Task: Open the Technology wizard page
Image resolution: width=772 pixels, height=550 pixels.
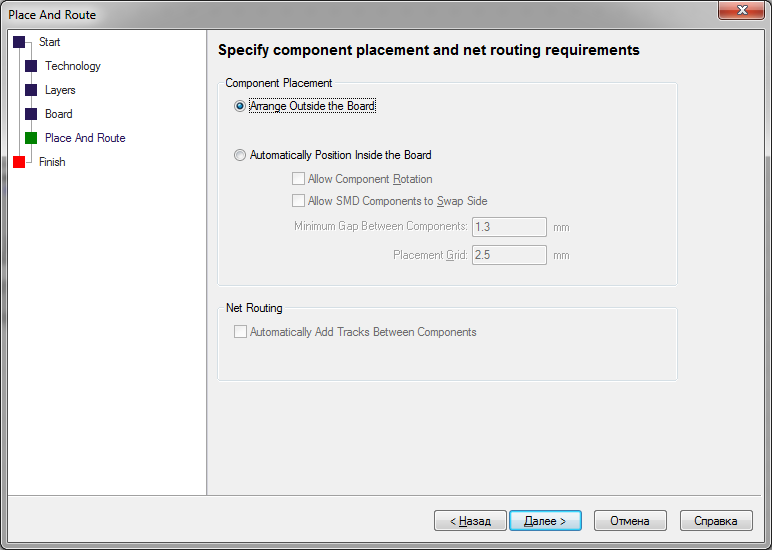Action: point(72,66)
